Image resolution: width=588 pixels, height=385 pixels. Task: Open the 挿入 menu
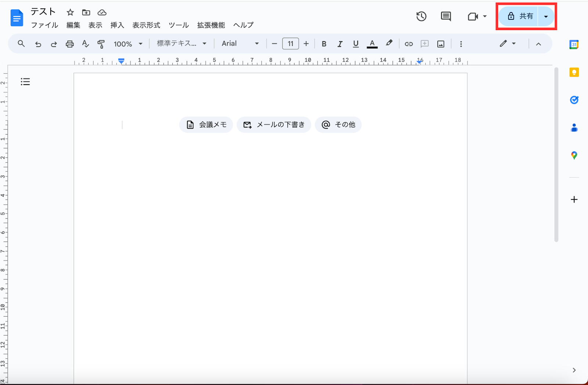pos(117,25)
